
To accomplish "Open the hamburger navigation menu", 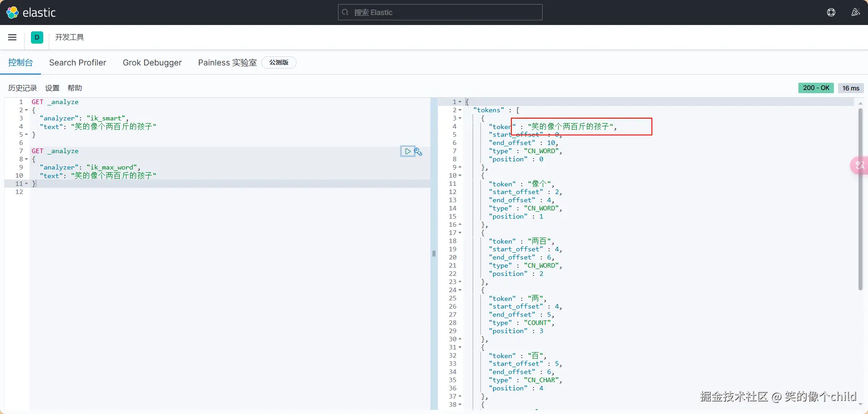I will 12,37.
